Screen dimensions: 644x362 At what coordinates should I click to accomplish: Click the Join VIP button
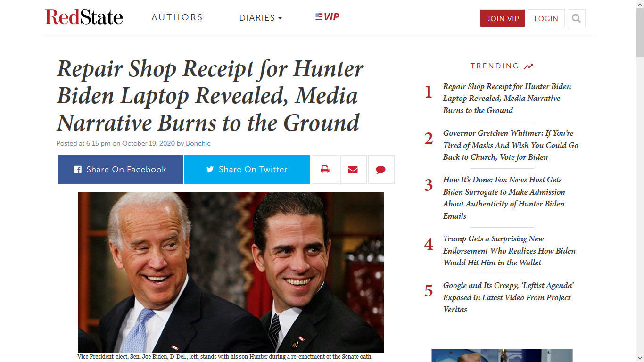point(503,18)
